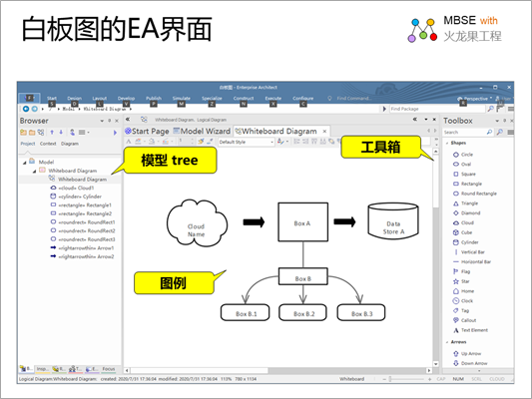Select the Callout shape icon
The height and width of the screenshot is (399, 532).
[456, 320]
